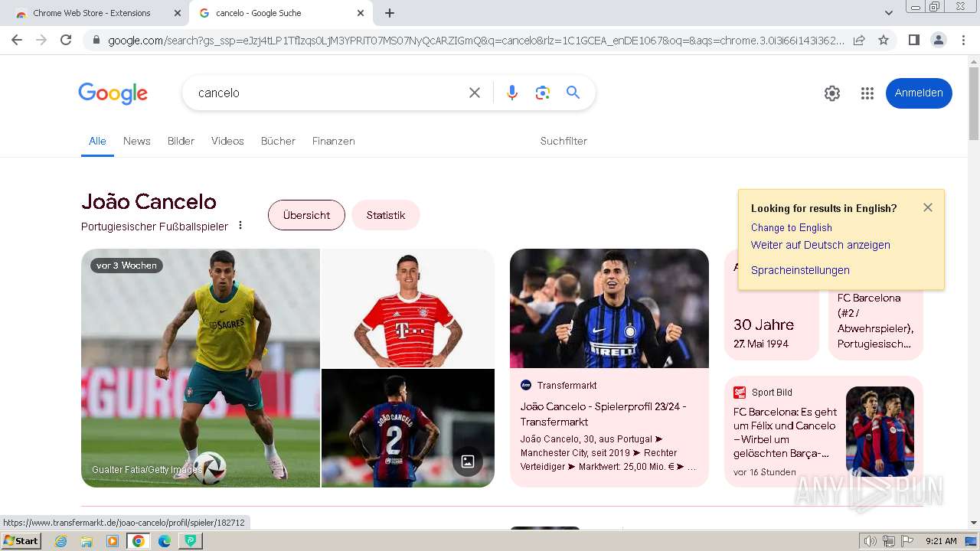
Task: Launch Internet Explorer from taskbar
Action: pyautogui.click(x=60, y=541)
